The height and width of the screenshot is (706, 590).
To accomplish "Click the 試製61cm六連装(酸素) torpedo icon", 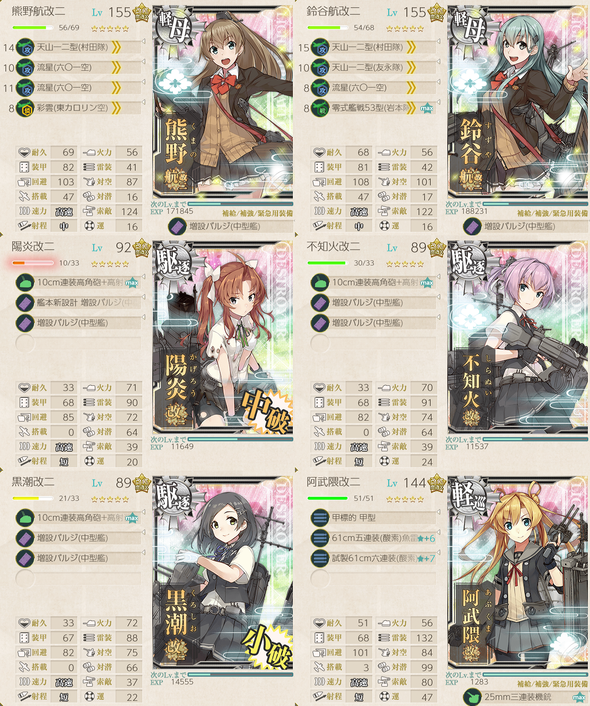I will [320, 558].
